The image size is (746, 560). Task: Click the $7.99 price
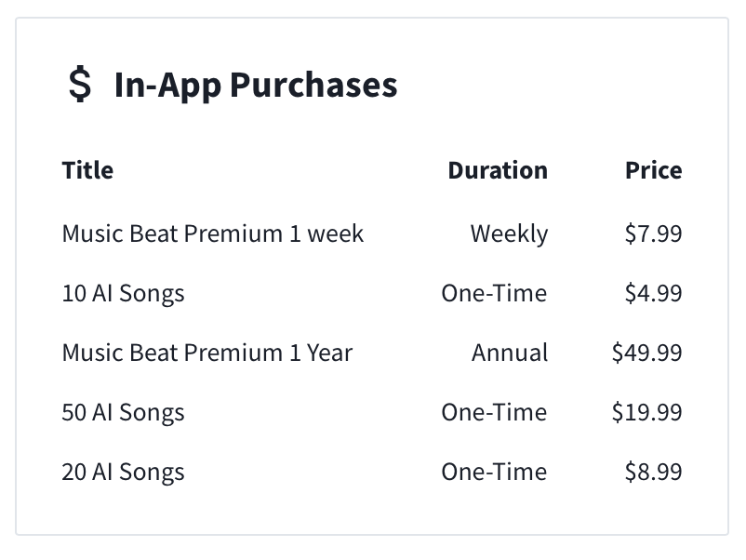coord(653,233)
